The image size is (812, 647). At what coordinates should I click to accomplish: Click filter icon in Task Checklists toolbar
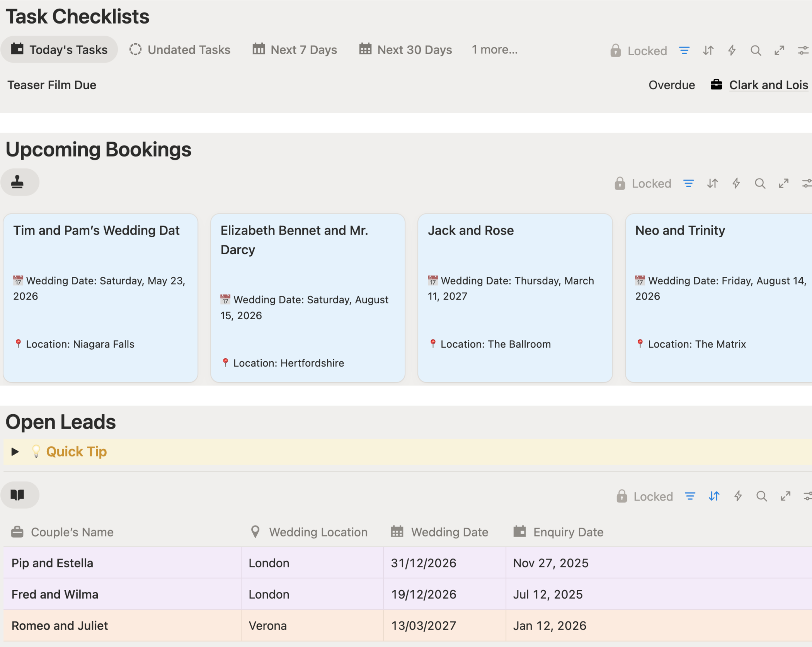tap(684, 51)
